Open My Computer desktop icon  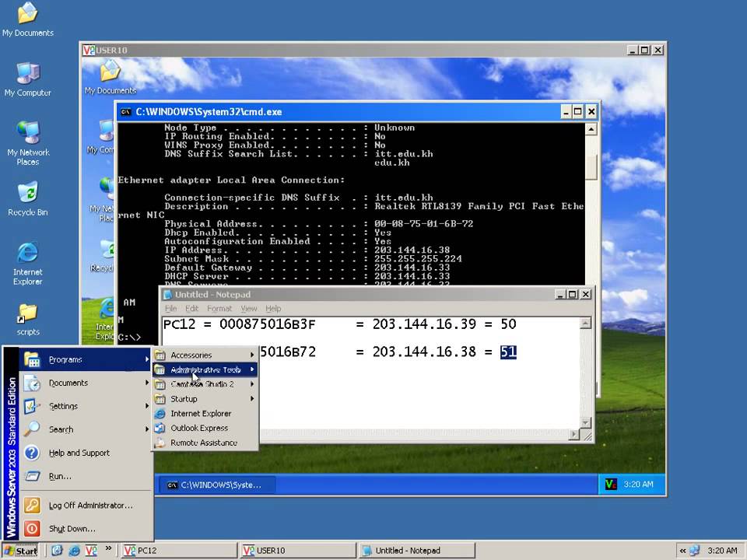tap(28, 79)
